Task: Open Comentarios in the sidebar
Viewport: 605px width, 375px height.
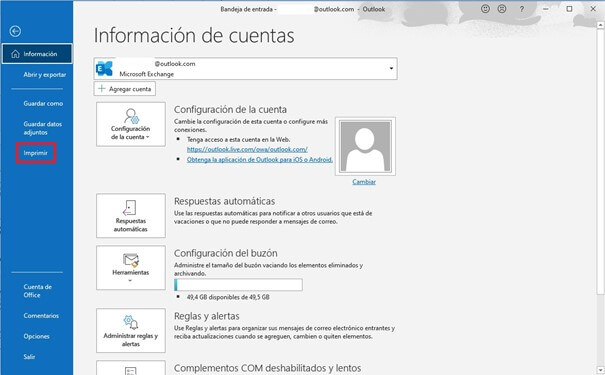Action: (41, 316)
